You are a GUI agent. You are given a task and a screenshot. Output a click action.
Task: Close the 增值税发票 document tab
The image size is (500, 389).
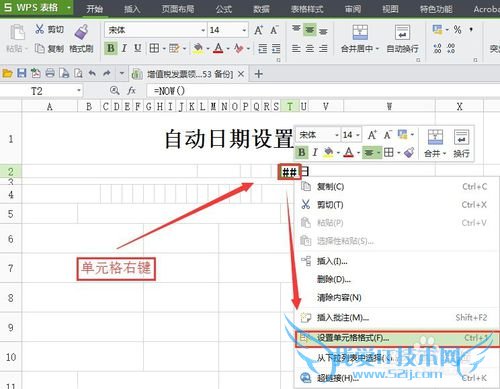click(x=241, y=74)
